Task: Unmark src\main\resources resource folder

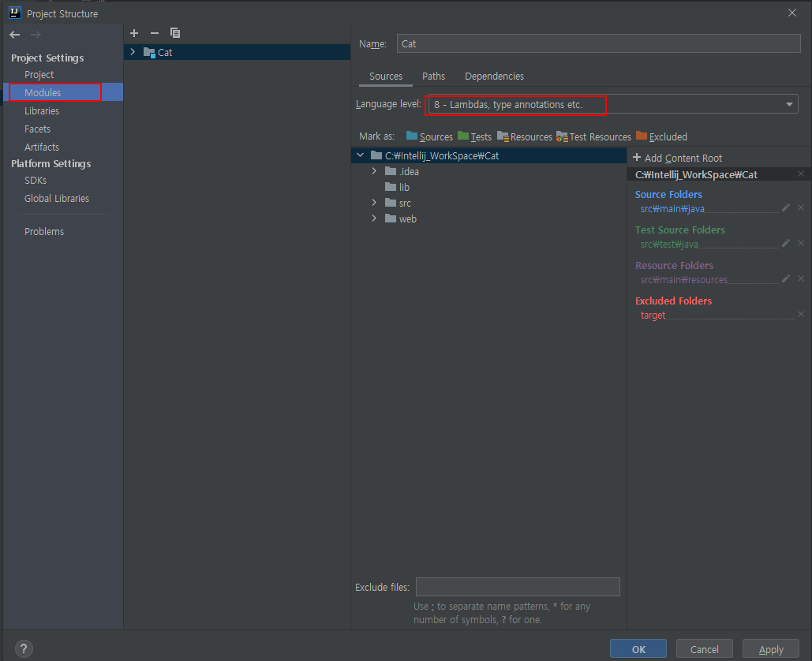Action: pos(801,278)
